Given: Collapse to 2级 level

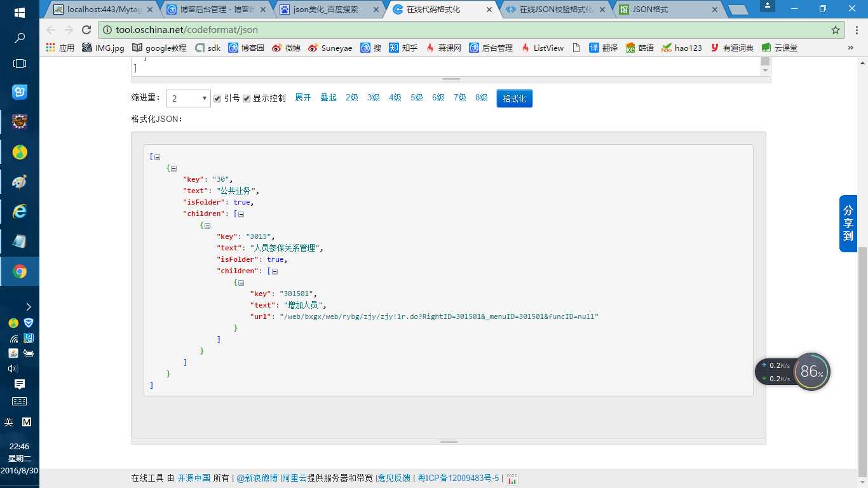Looking at the screenshot, I should point(352,98).
